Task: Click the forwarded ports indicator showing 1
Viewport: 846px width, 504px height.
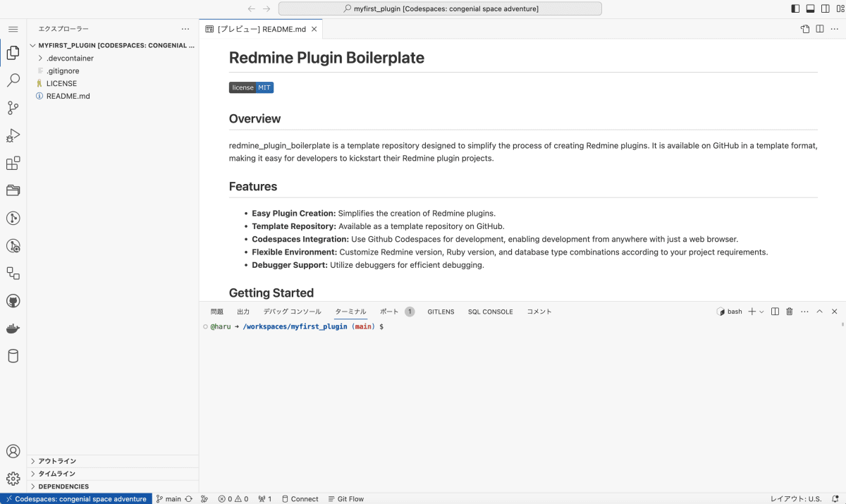Action: (x=265, y=498)
